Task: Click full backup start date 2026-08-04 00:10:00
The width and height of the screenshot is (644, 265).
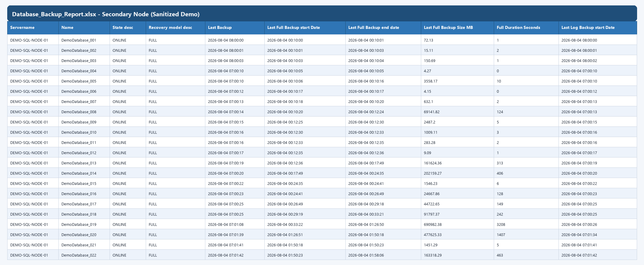Action: tap(305, 40)
